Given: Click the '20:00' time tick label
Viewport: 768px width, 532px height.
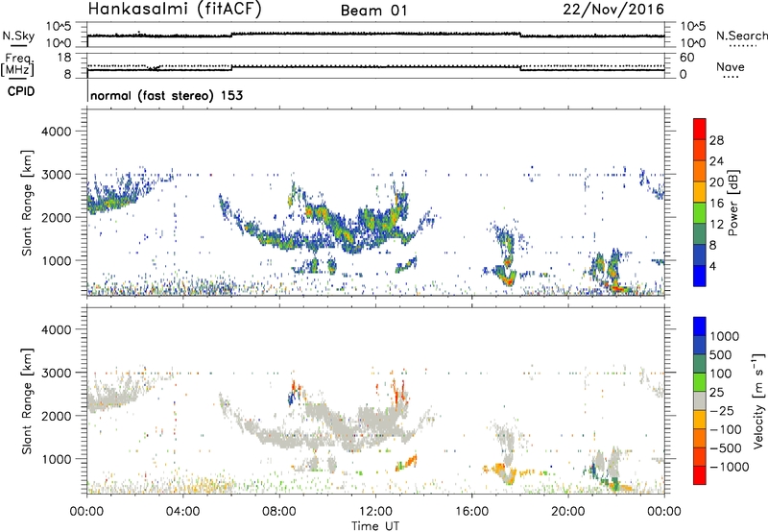Looking at the screenshot, I should [568, 512].
